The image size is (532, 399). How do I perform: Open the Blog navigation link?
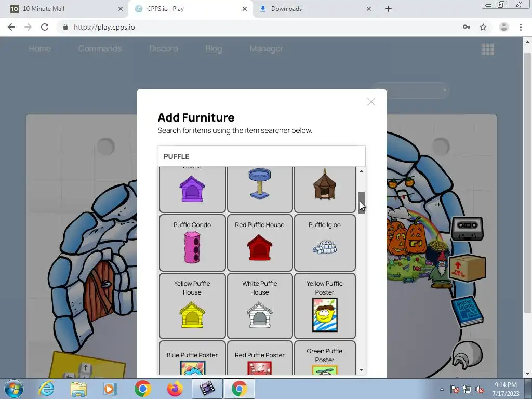tap(214, 49)
